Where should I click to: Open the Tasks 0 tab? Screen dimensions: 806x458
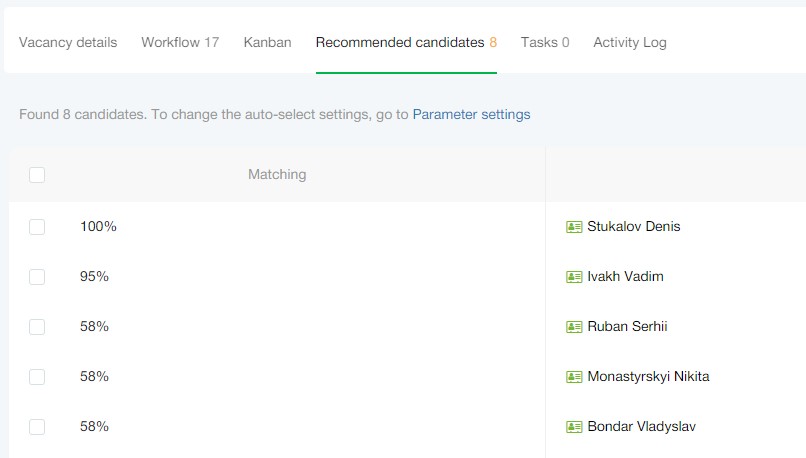[545, 43]
